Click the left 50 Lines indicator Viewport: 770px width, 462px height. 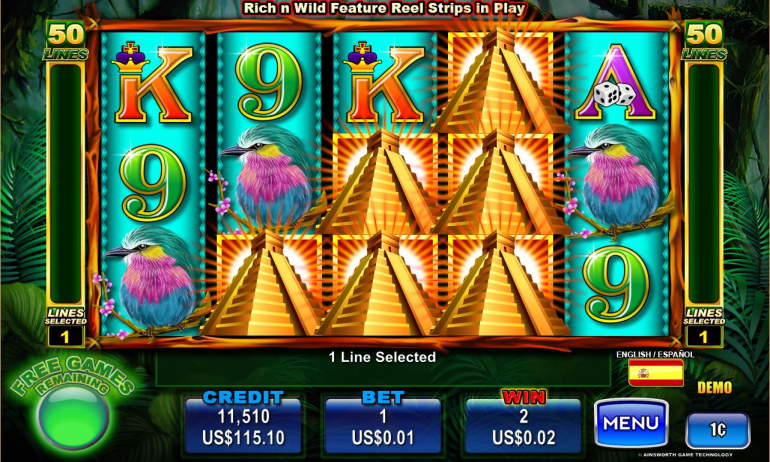coord(66,41)
